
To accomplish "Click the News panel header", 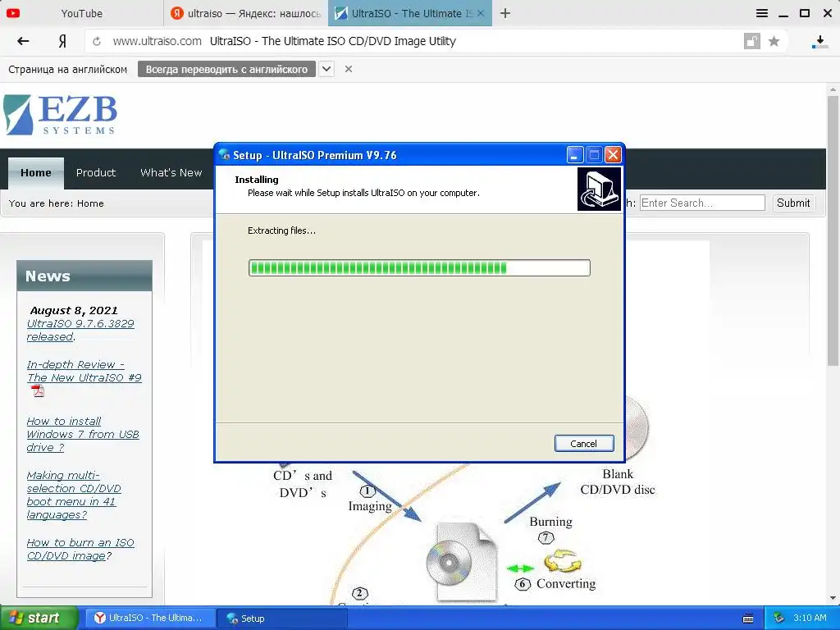I will point(84,276).
